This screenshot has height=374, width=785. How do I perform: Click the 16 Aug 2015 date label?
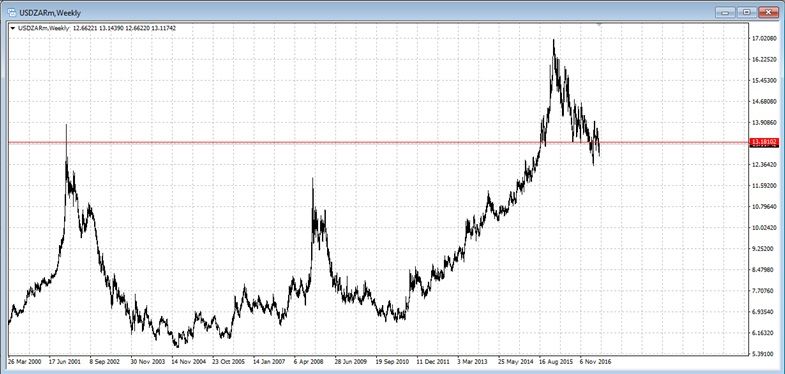pyautogui.click(x=556, y=360)
